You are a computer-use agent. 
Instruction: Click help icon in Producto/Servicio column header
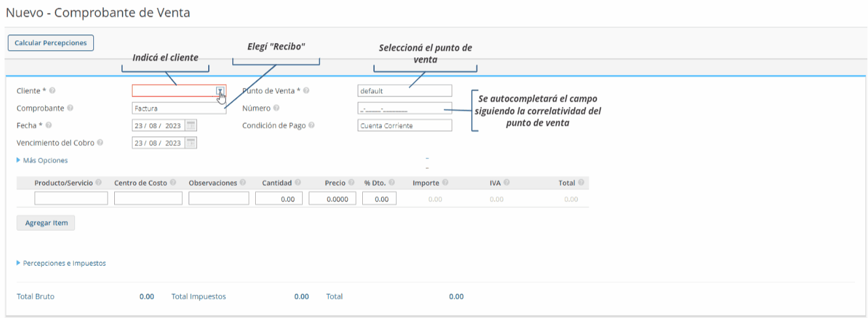click(x=99, y=183)
